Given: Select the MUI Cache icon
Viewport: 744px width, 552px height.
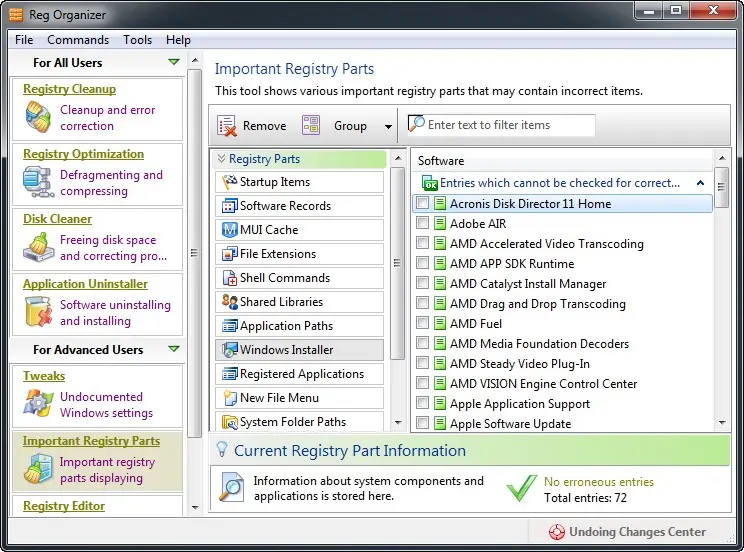Looking at the screenshot, I should 230,230.
